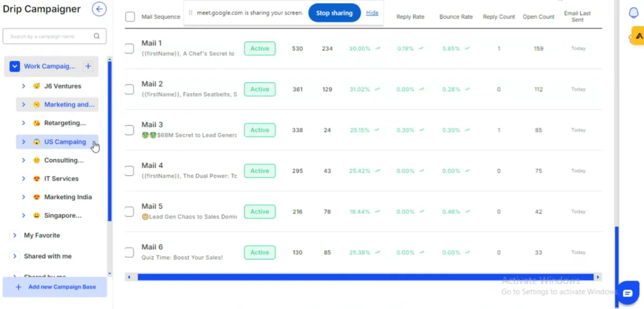Screen dimensions: 644x309
Task: Select the Mail 4 checkbox
Action: pyautogui.click(x=129, y=171)
